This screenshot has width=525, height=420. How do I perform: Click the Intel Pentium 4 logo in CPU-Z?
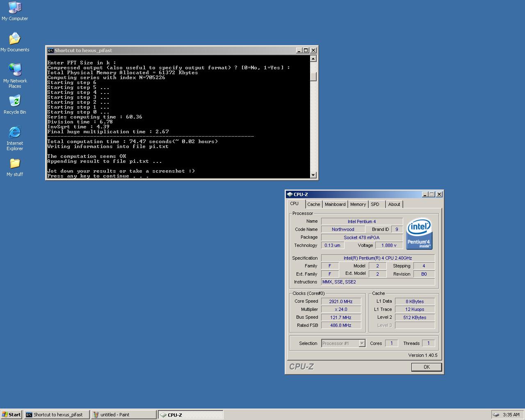click(419, 233)
